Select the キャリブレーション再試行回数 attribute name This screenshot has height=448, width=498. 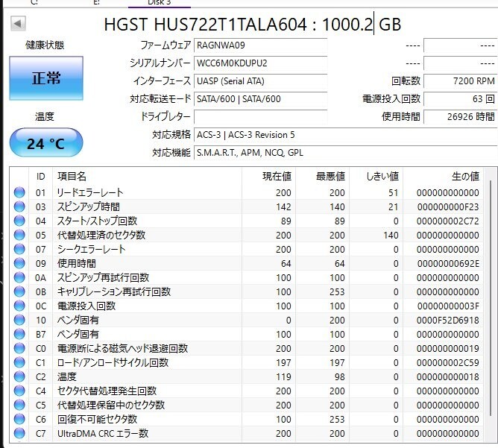[x=114, y=291]
